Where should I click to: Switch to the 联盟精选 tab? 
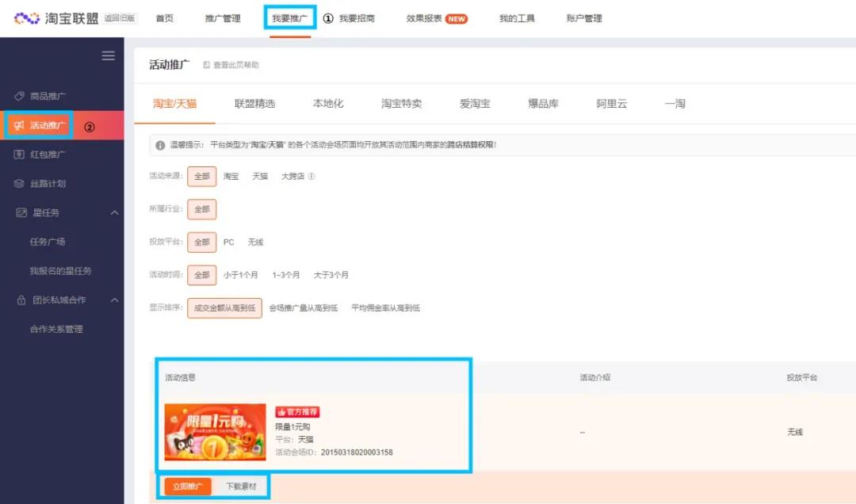click(255, 104)
